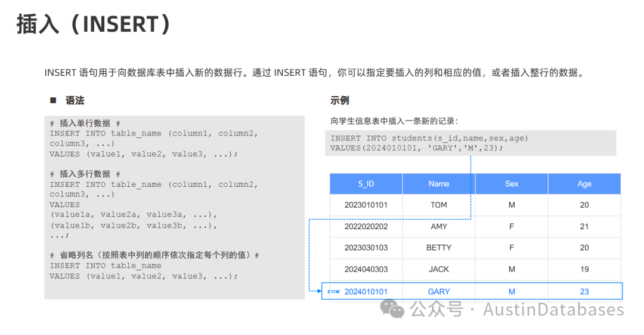644x335 pixels.
Task: Select the GARY name cell
Action: pos(439,291)
